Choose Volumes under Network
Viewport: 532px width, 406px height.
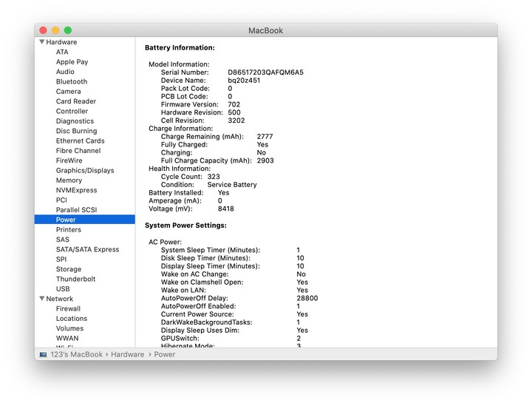69,328
